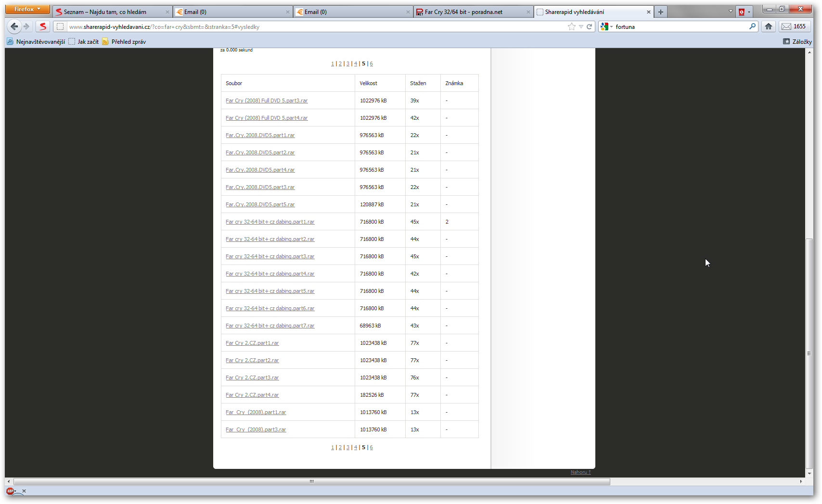Open the Záložky bookmarks button
The width and height of the screenshot is (822, 504).
click(797, 42)
